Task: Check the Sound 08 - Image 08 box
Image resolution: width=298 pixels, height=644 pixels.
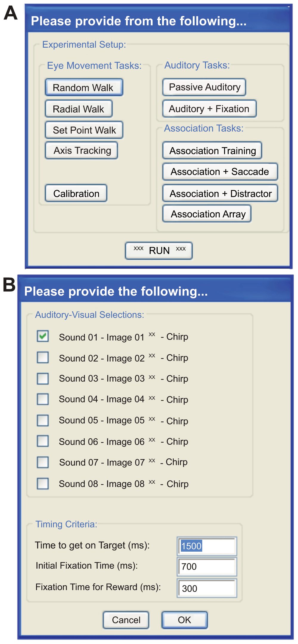Action: click(43, 483)
